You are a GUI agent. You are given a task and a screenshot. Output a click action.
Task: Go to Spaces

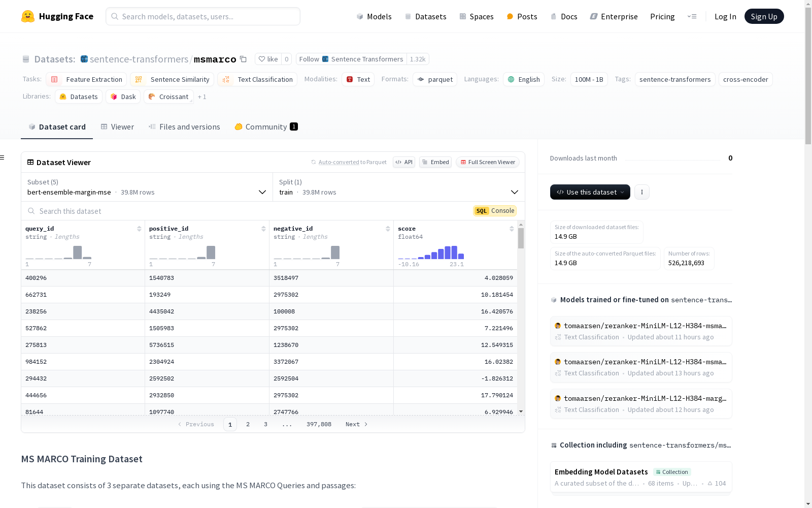(x=476, y=16)
